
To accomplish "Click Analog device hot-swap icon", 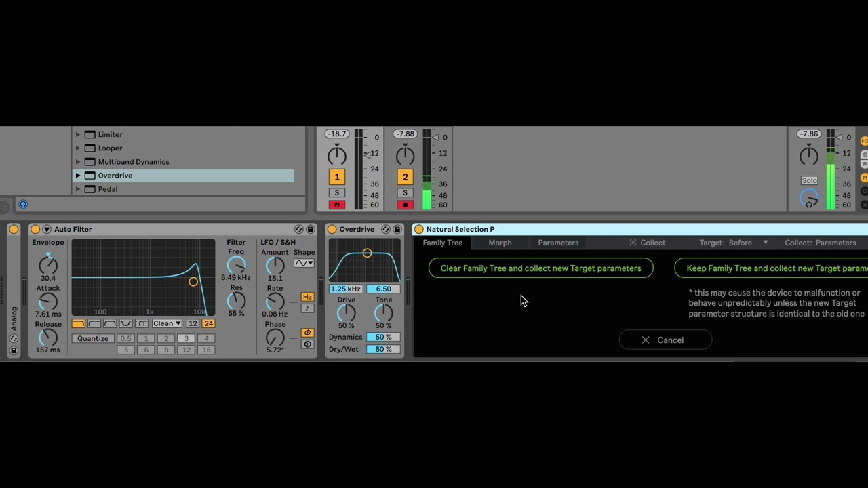I will (14, 339).
